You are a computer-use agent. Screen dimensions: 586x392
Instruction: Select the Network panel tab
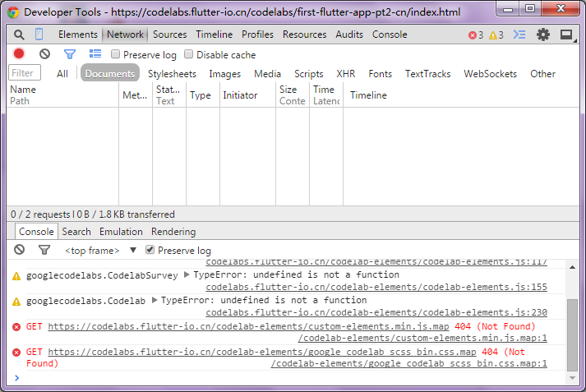point(125,35)
